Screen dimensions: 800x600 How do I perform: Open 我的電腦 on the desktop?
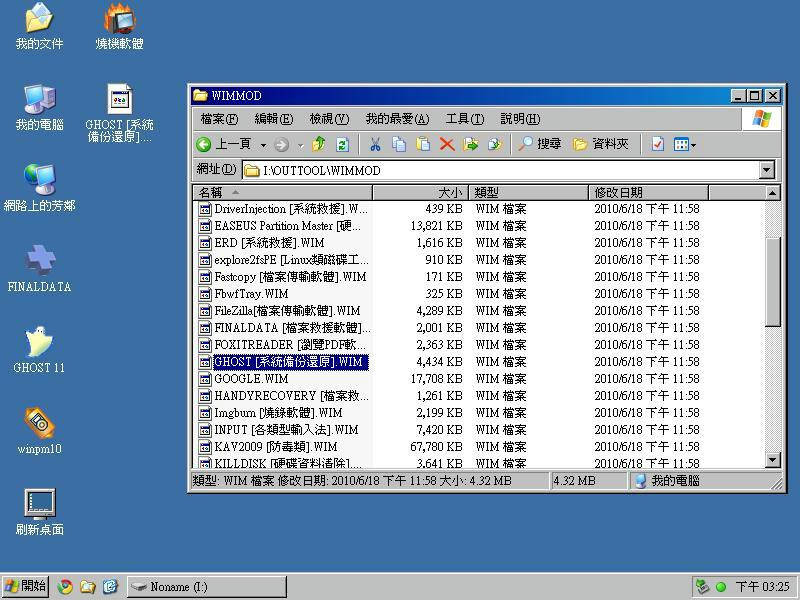[x=39, y=108]
